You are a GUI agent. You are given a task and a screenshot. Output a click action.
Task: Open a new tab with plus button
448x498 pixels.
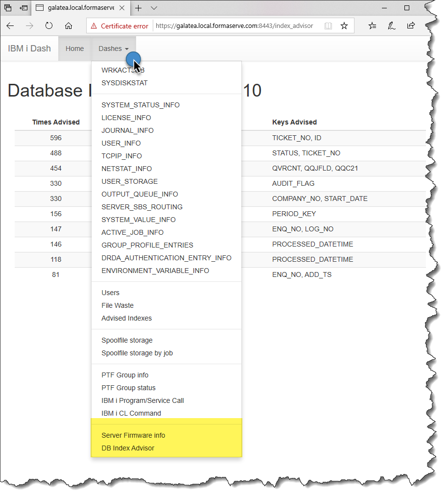pyautogui.click(x=139, y=8)
